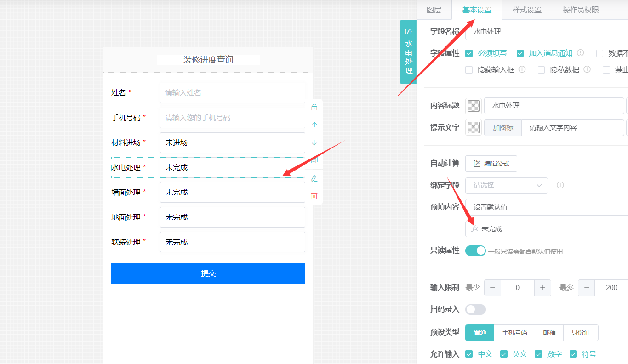This screenshot has width=628, height=364.
Task: Click the 加图标 button
Action: 503,128
